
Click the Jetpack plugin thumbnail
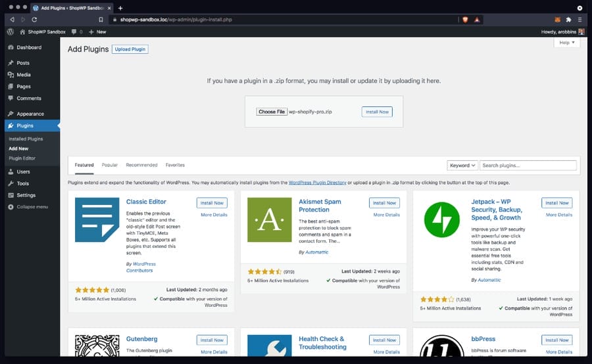[442, 219]
